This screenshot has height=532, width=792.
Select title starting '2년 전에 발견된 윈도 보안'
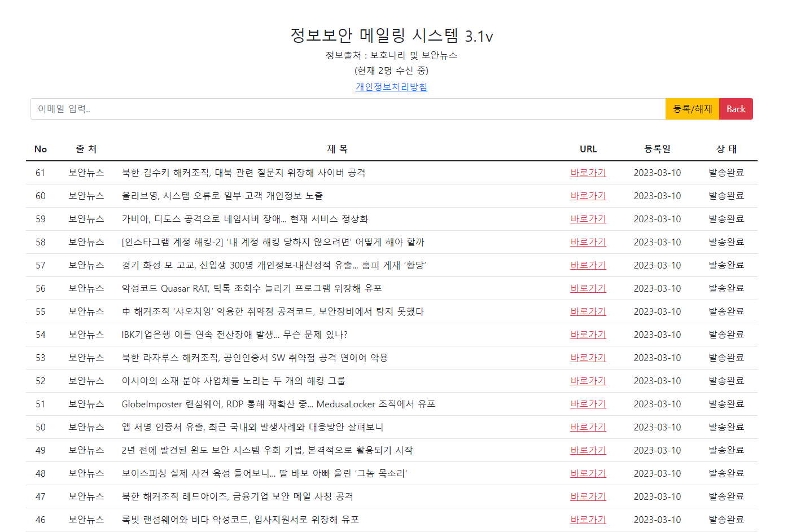click(x=267, y=450)
